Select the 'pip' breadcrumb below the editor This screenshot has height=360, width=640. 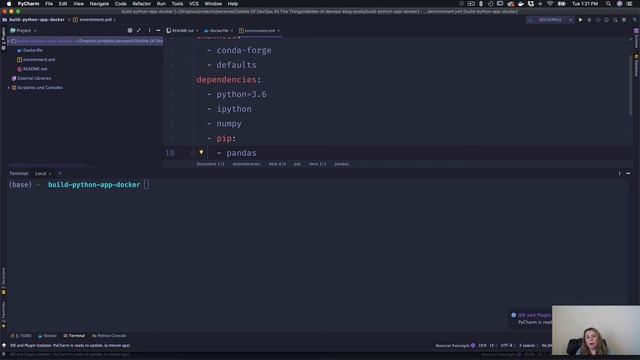click(297, 164)
